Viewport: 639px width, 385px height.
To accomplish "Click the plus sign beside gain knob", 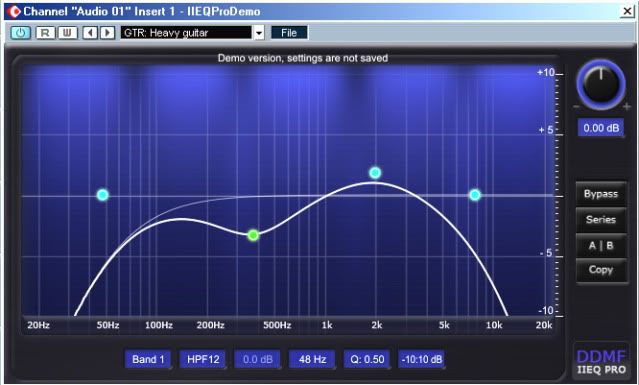I will pos(626,107).
